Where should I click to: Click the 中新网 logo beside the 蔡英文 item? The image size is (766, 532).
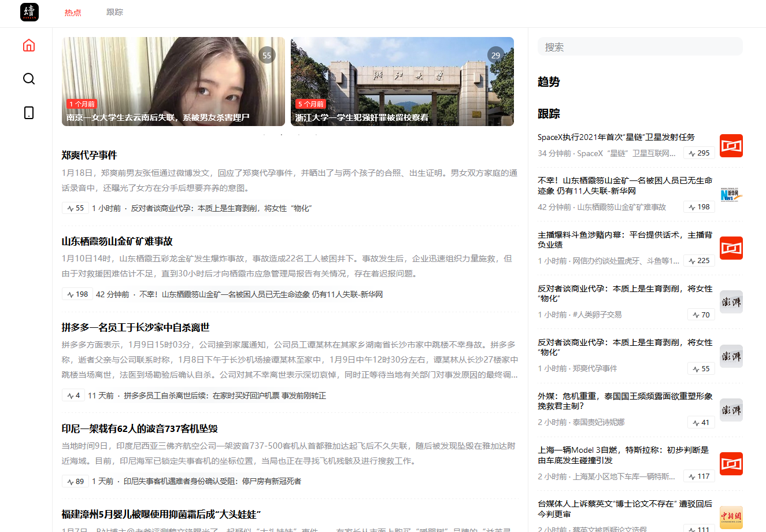tap(731, 518)
